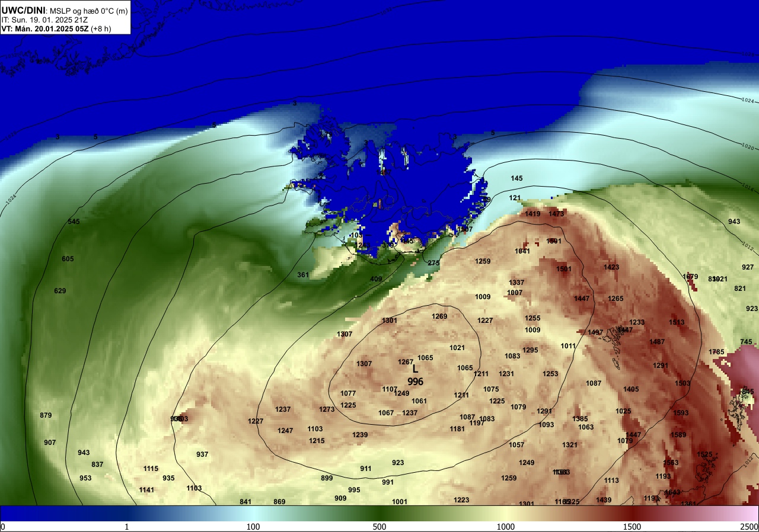The width and height of the screenshot is (759, 532).
Task: Click the '1000' label on the color scale
Action: click(x=506, y=527)
